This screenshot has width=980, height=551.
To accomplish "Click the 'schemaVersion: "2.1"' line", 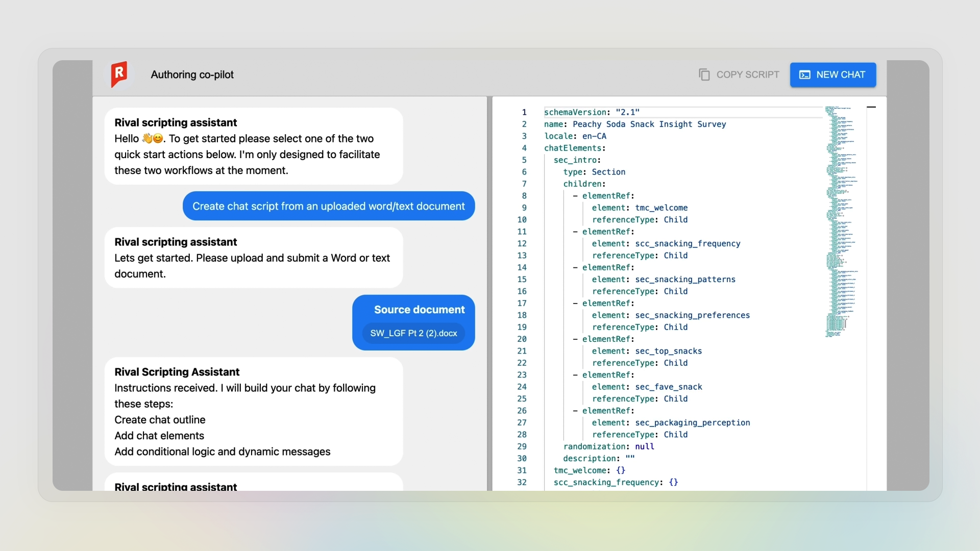I will coord(592,112).
